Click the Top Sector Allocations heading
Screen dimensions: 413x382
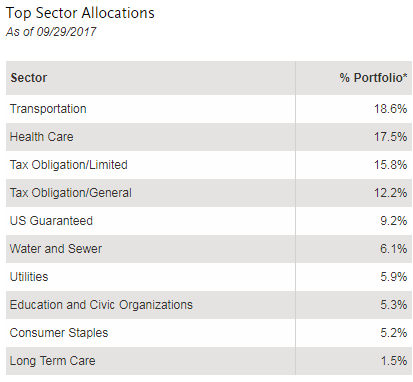(x=80, y=13)
